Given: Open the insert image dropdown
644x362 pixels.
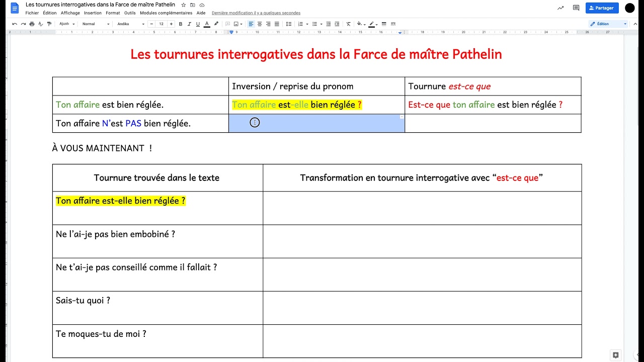Looking at the screenshot, I should 237,24.
